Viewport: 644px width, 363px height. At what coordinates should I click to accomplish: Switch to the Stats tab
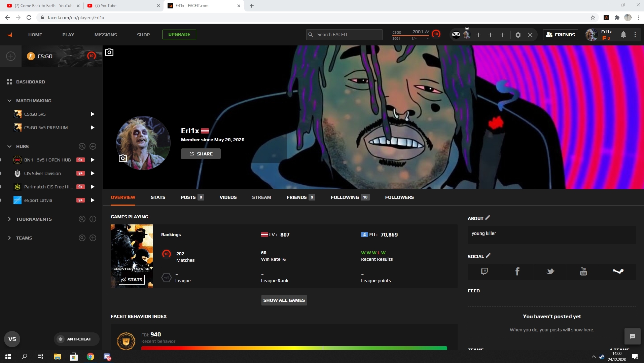point(158,197)
